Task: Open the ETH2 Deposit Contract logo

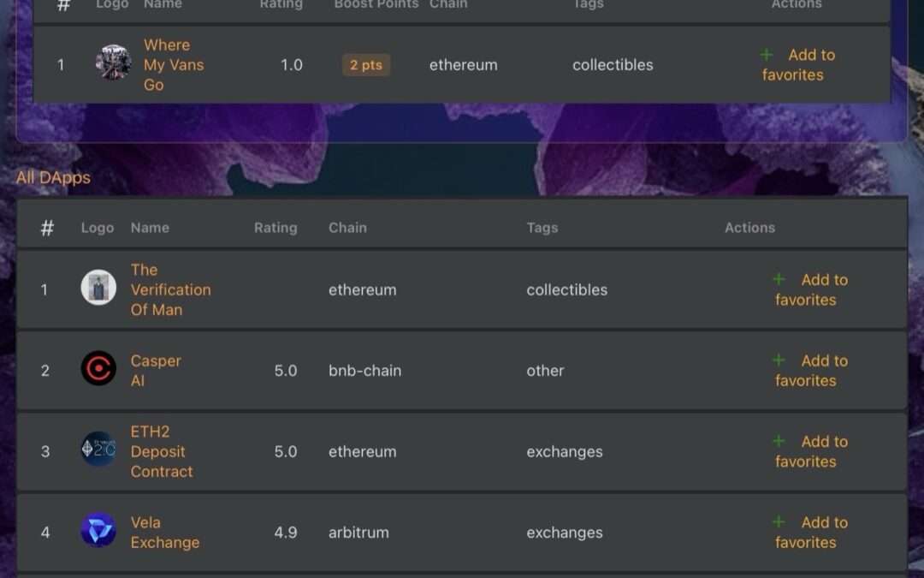Action: point(98,449)
